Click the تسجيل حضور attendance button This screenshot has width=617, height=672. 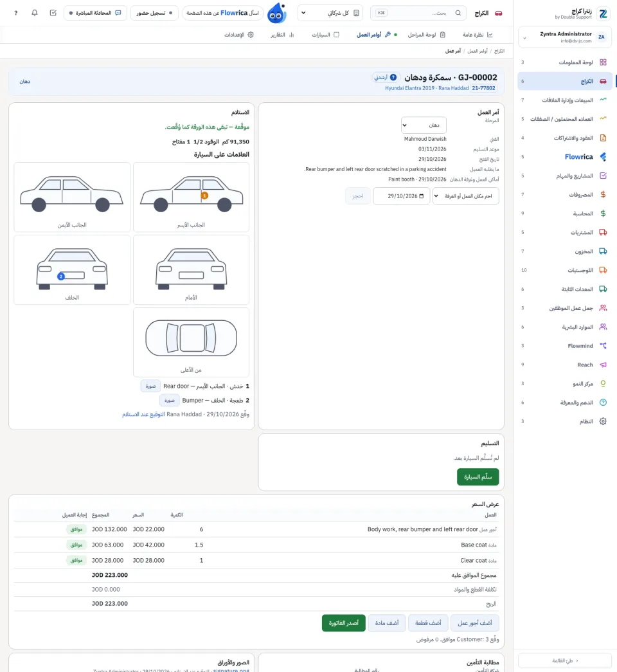pos(154,13)
